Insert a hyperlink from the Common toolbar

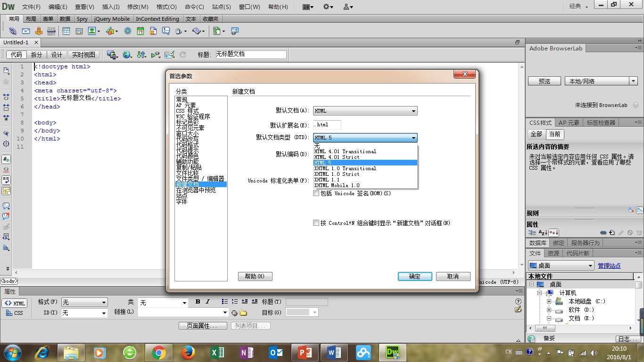click(13, 31)
